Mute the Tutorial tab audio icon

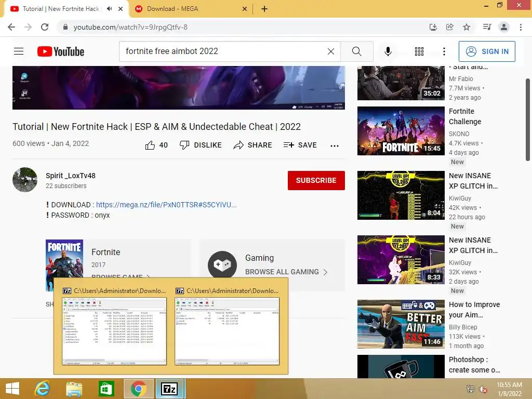click(x=109, y=9)
